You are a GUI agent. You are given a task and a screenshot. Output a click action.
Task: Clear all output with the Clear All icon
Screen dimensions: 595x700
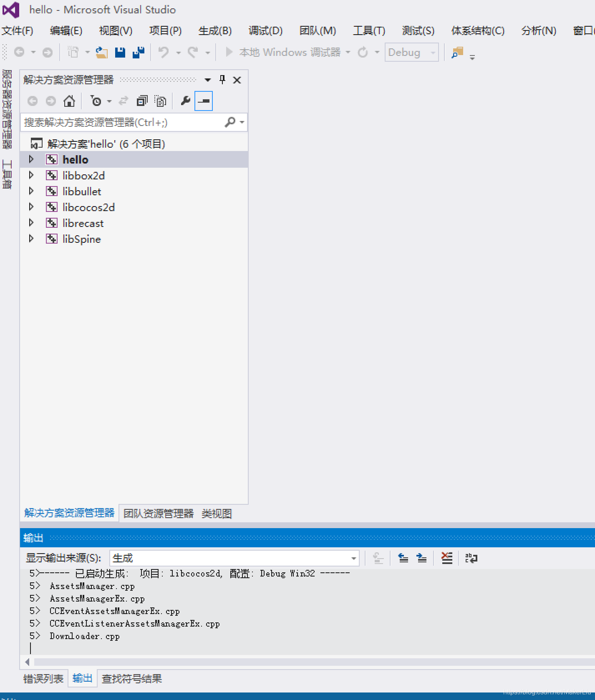click(447, 558)
